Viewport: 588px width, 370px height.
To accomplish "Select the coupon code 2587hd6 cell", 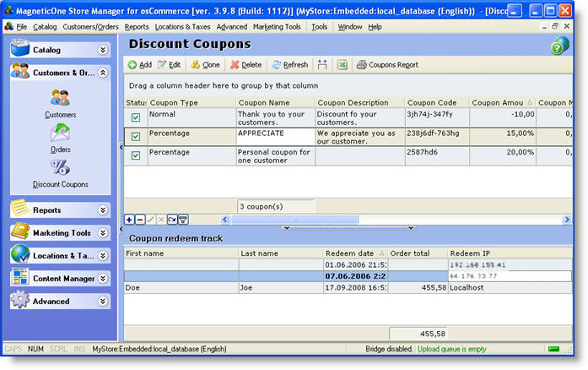I will 437,156.
